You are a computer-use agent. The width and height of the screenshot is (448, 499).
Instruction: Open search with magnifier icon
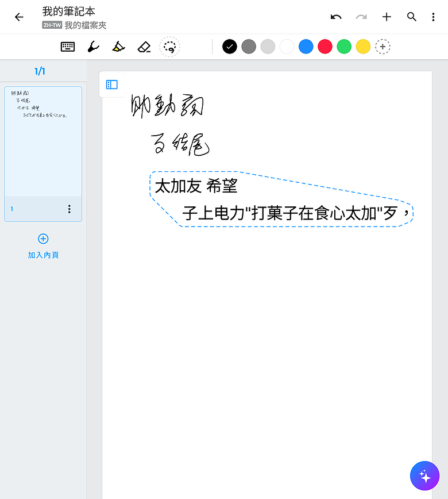(412, 17)
